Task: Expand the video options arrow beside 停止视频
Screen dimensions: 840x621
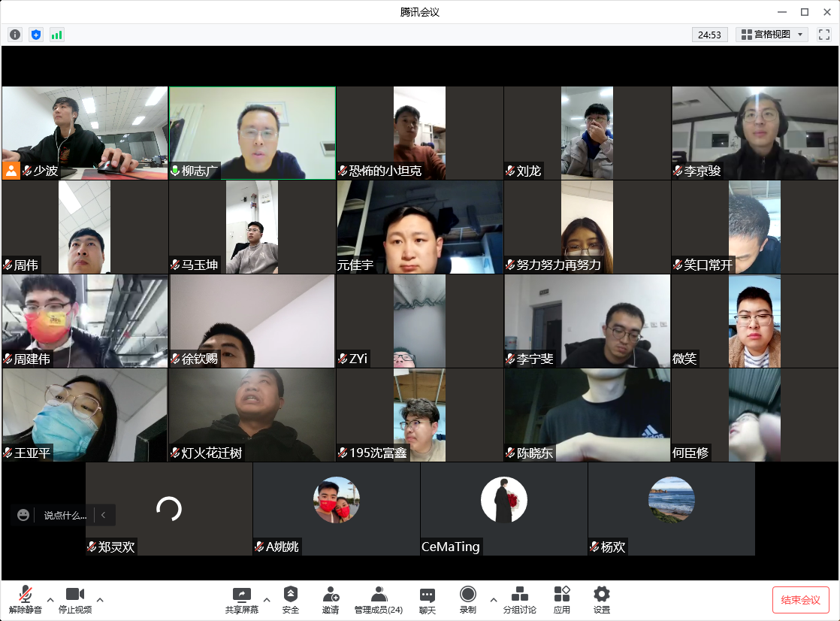Action: (x=100, y=599)
